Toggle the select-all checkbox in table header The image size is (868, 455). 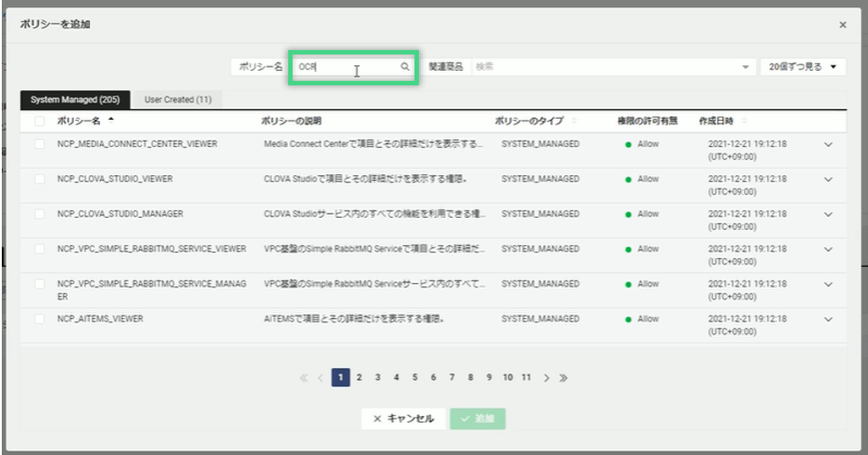pyautogui.click(x=40, y=121)
